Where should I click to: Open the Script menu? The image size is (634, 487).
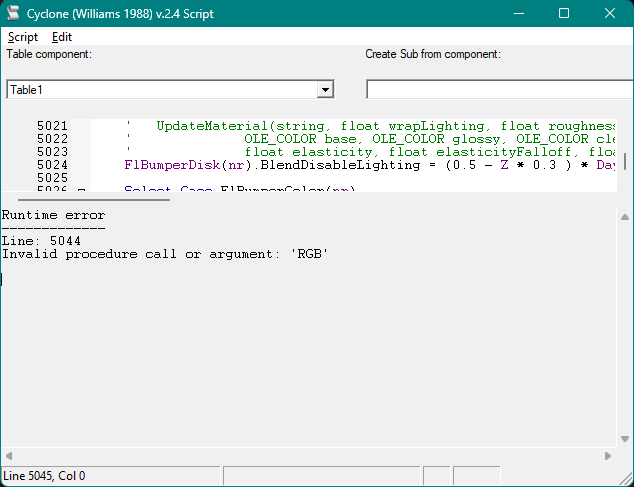coord(23,37)
